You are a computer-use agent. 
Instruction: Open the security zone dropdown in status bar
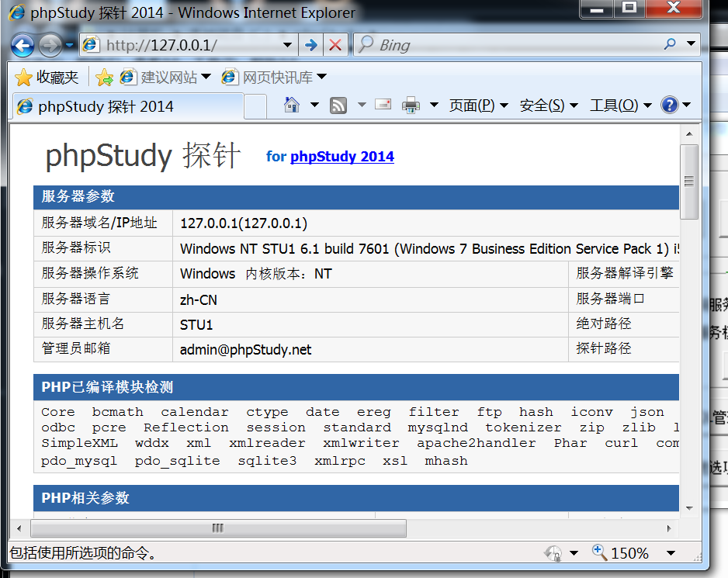tap(574, 553)
